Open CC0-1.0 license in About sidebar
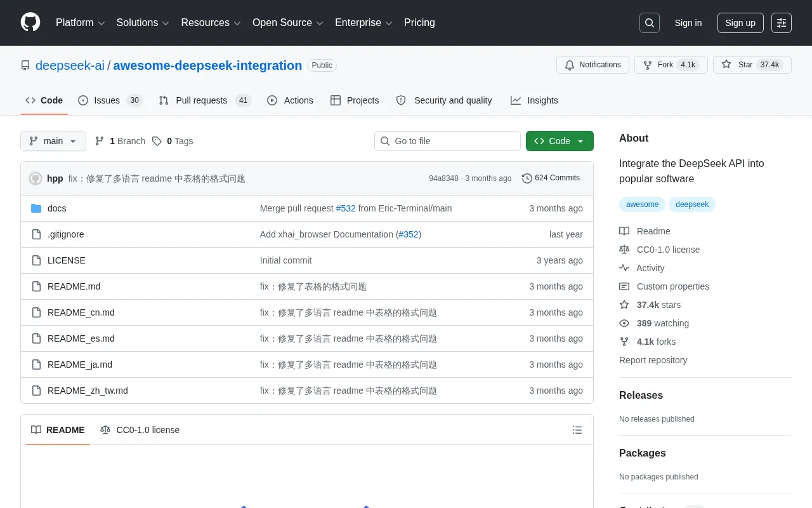 click(x=660, y=250)
